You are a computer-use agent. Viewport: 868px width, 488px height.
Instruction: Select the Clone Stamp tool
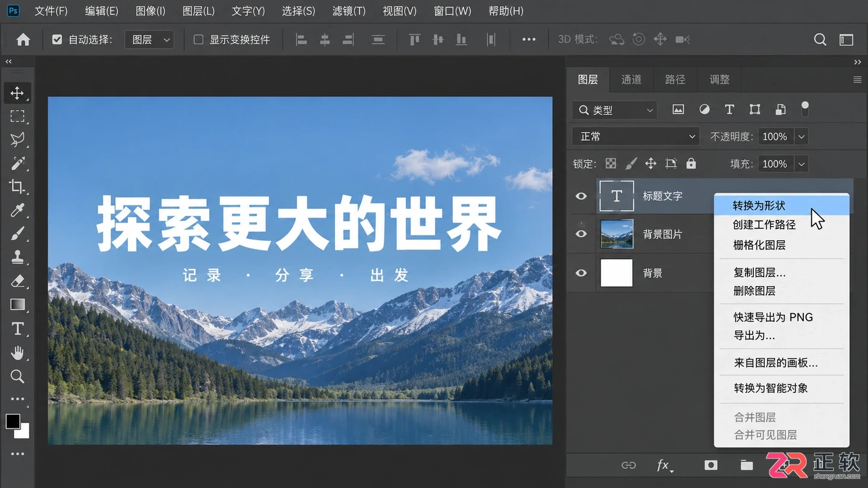coord(17,257)
